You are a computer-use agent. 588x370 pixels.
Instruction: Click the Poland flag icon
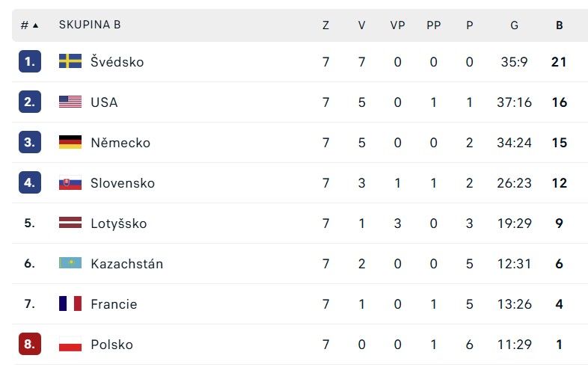(70, 344)
